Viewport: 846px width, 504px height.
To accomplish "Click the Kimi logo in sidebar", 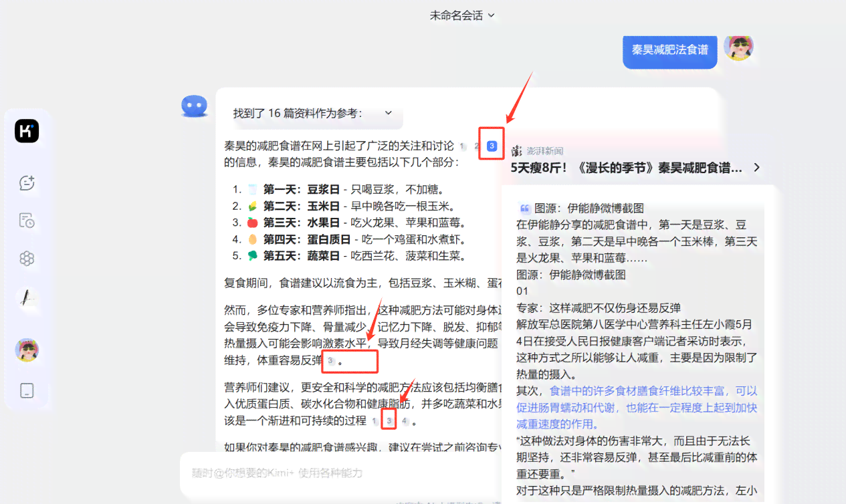I will [27, 131].
